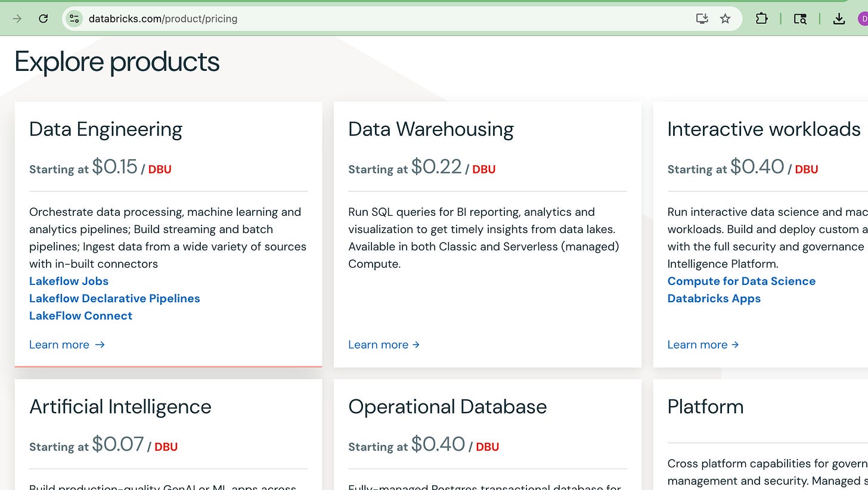Click Learn more under Interactive workloads
This screenshot has height=490, width=868.
pyautogui.click(x=703, y=345)
